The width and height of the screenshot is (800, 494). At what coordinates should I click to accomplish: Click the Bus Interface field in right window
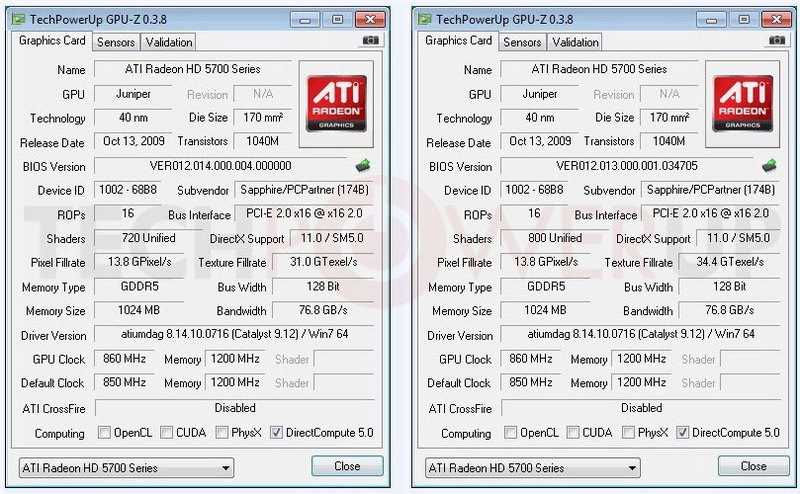click(x=711, y=214)
